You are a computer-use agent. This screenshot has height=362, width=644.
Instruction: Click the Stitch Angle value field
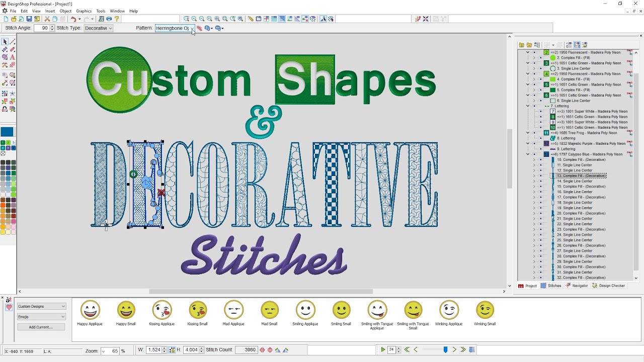(41, 28)
